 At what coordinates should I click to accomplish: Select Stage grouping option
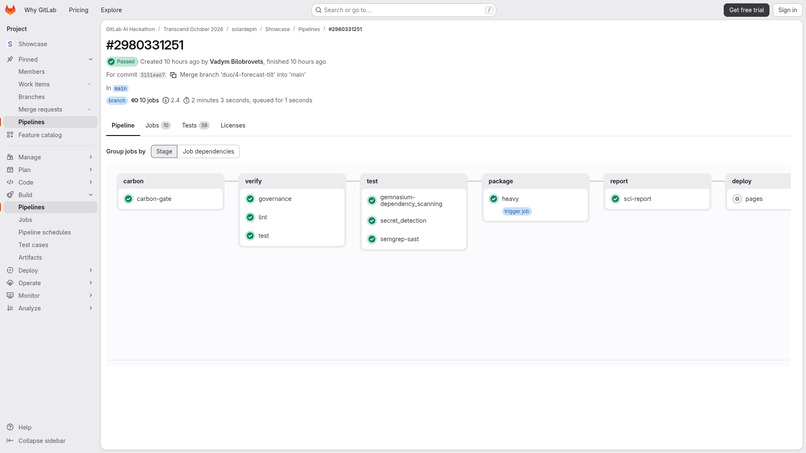click(164, 152)
